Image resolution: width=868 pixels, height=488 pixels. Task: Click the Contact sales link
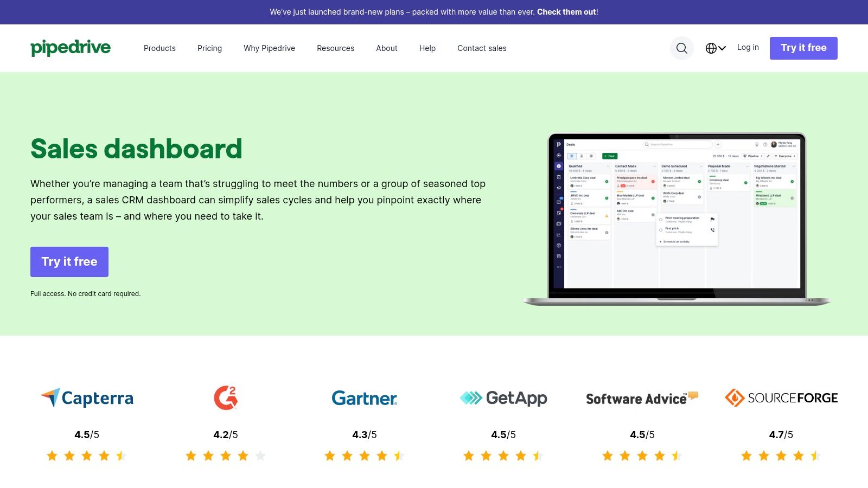[482, 48]
